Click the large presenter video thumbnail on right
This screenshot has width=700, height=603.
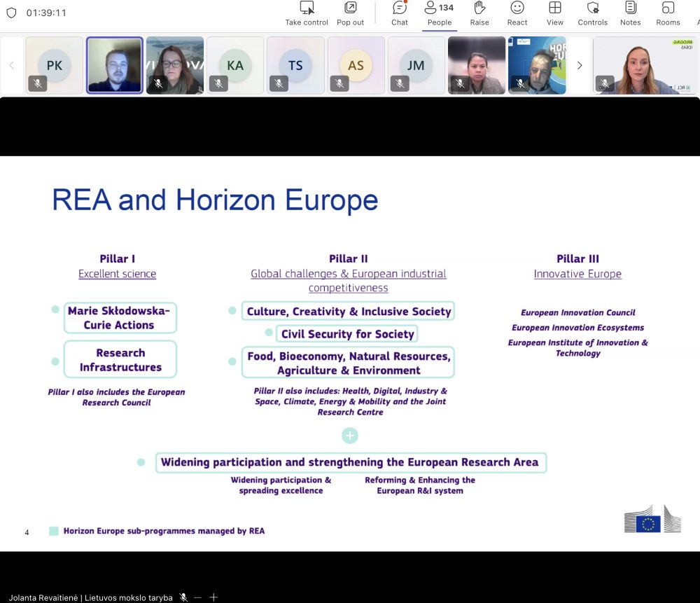pos(645,65)
